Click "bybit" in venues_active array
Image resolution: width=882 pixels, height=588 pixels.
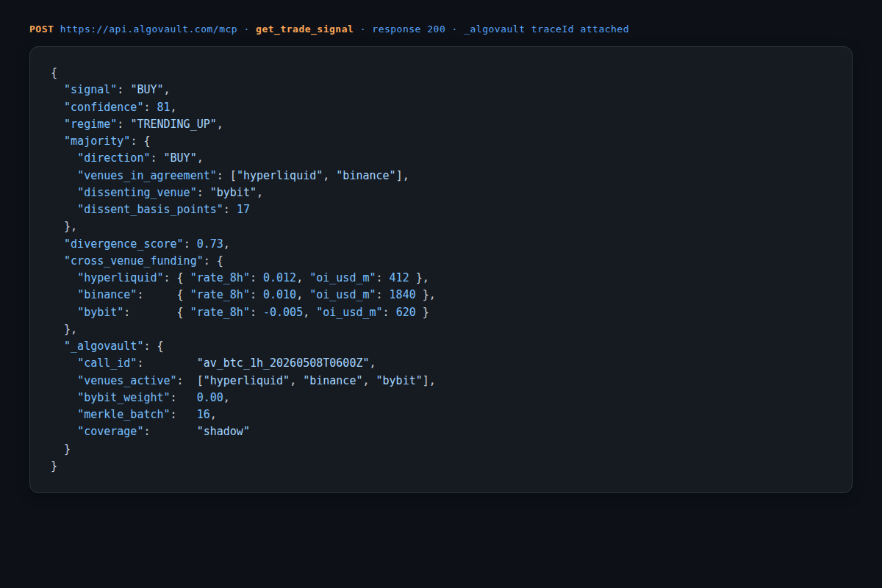tap(400, 381)
